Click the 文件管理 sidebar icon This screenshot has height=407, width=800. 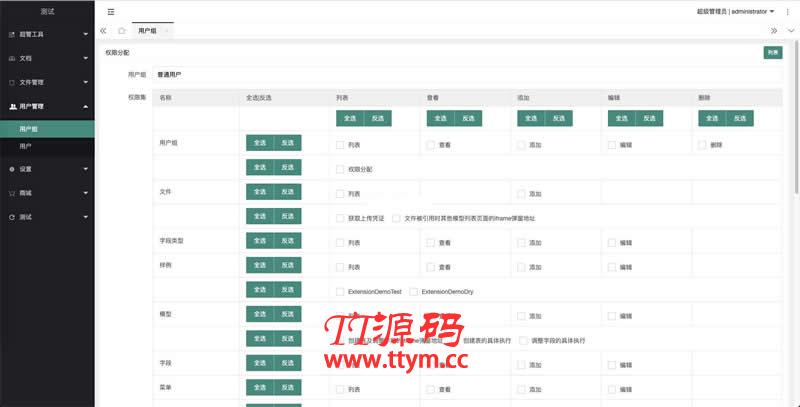[x=12, y=82]
